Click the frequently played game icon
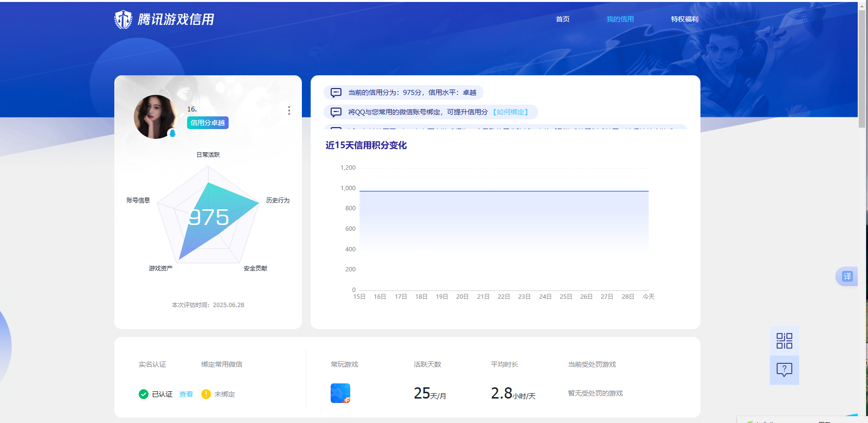The width and height of the screenshot is (868, 423). point(340,393)
